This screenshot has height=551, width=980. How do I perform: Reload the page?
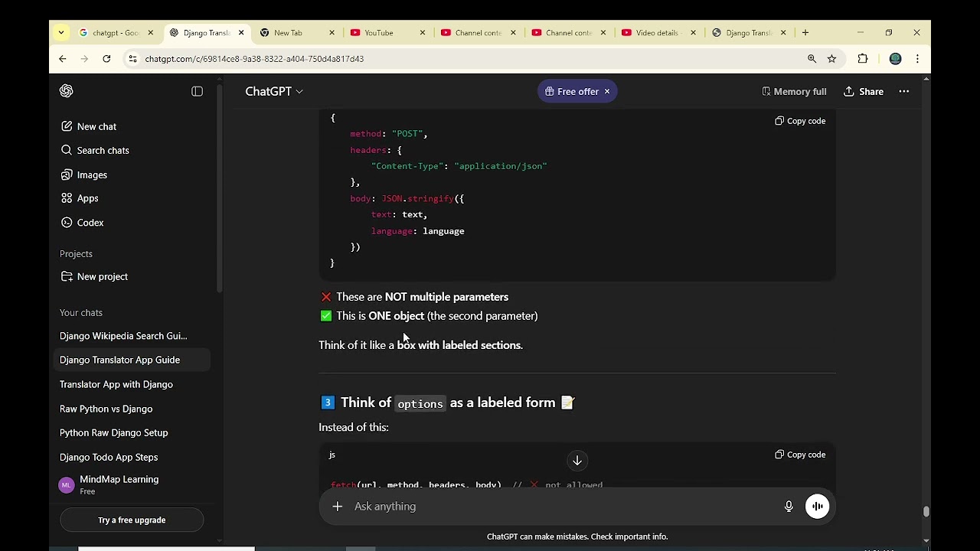106,58
